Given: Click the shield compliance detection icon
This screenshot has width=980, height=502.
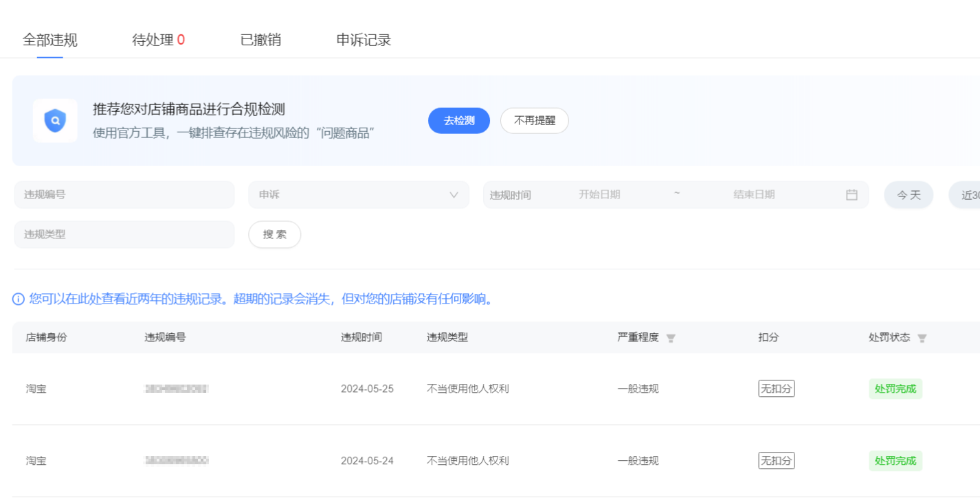Looking at the screenshot, I should 55,121.
